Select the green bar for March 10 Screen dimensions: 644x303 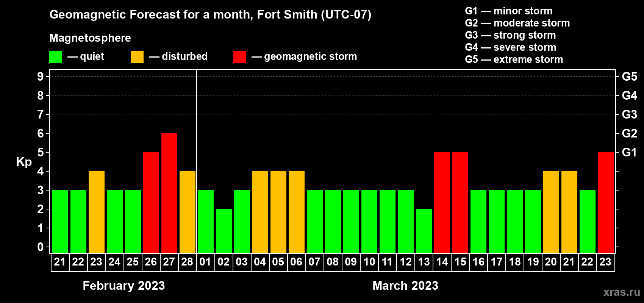(369, 222)
